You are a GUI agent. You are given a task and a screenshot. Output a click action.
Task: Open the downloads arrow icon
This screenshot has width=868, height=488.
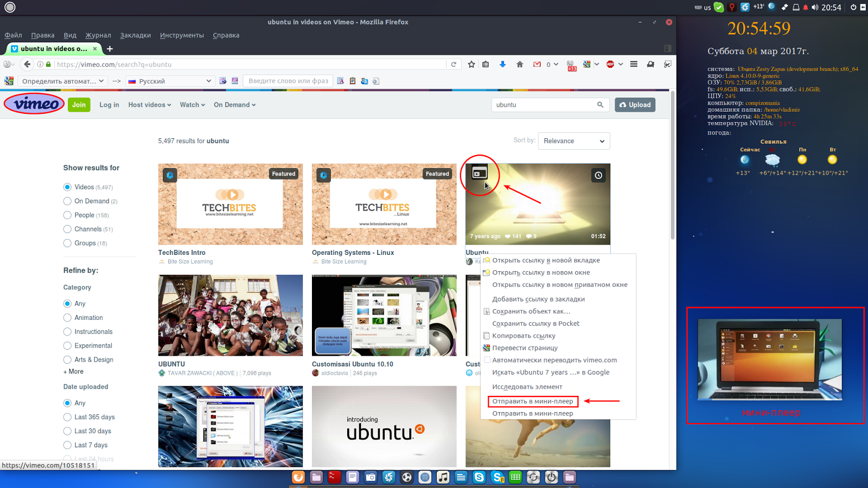(x=502, y=64)
